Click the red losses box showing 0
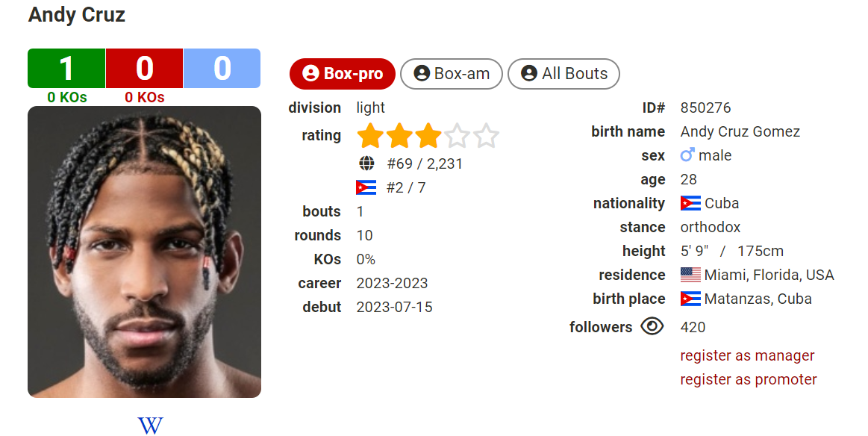Viewport: 868px width, 436px height. tap(145, 68)
